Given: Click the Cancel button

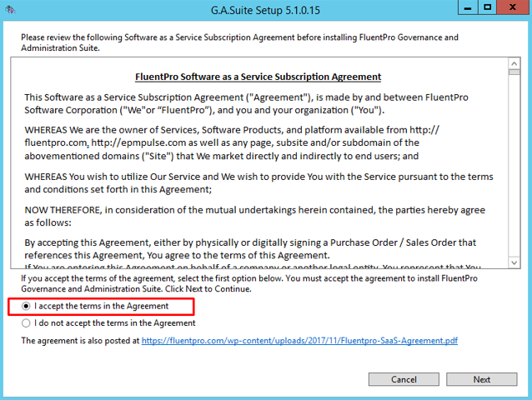Looking at the screenshot, I should (404, 379).
